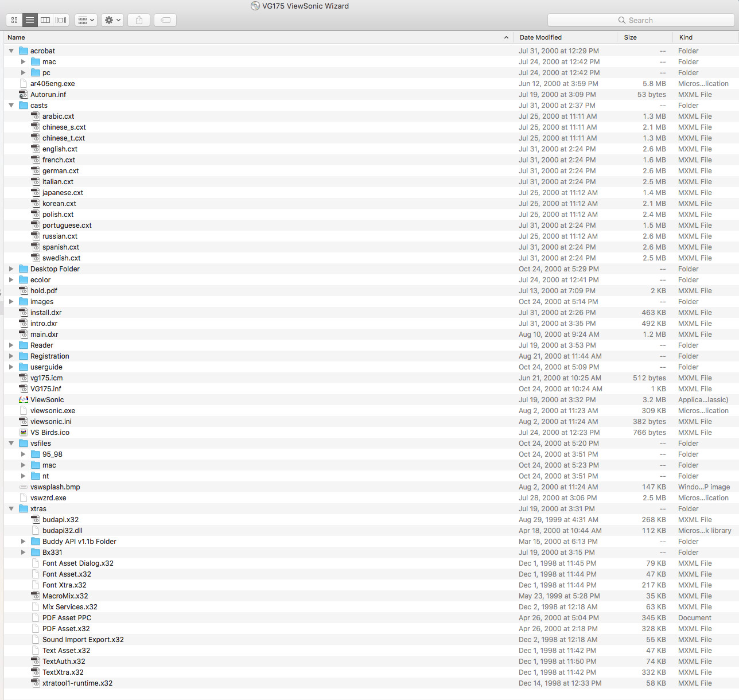Select the russian.cxt row
Viewport: 739px width, 700px height.
pyautogui.click(x=371, y=236)
